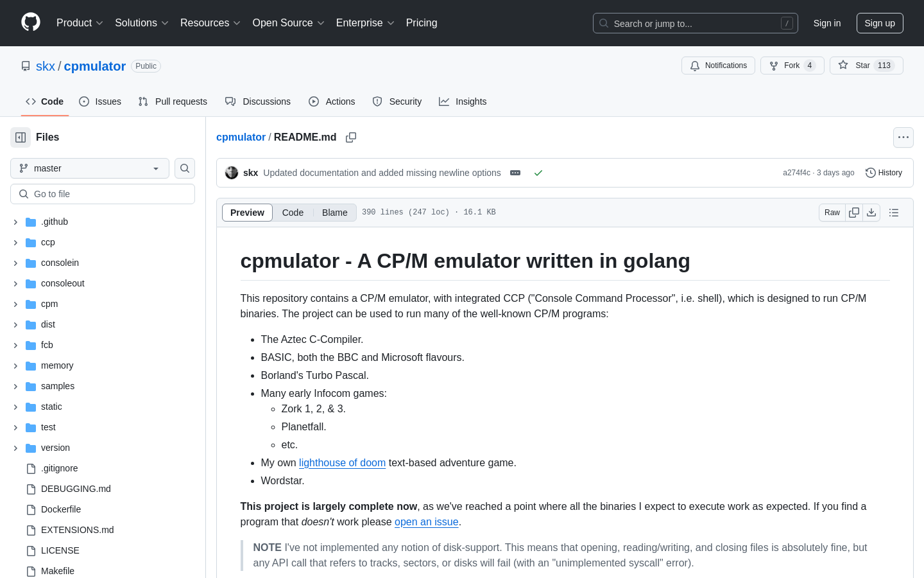Viewport: 924px width, 578px height.
Task: Expand the static folder chevron
Action: [15, 407]
